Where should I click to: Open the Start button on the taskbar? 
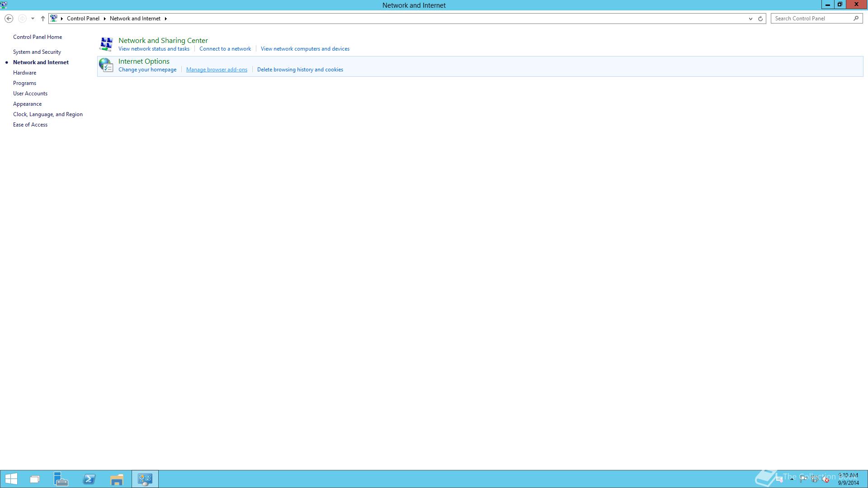[11, 479]
